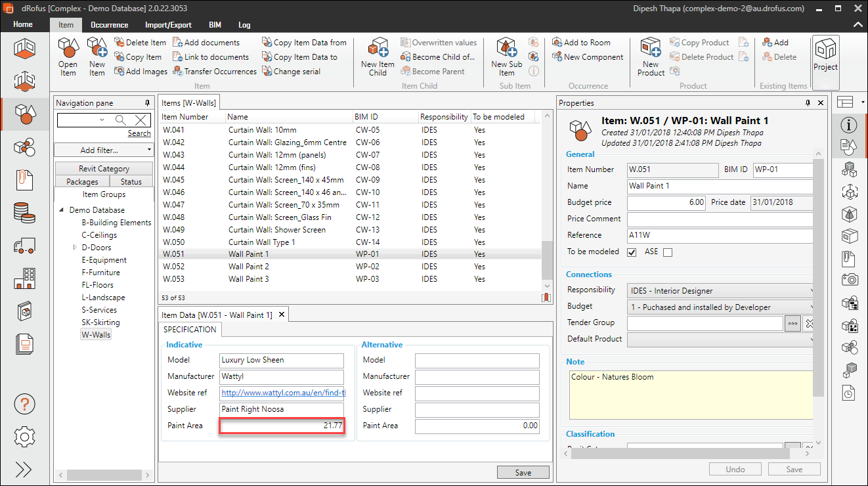This screenshot has width=868, height=486.
Task: Expand the D-Doors tree node
Action: click(x=75, y=248)
